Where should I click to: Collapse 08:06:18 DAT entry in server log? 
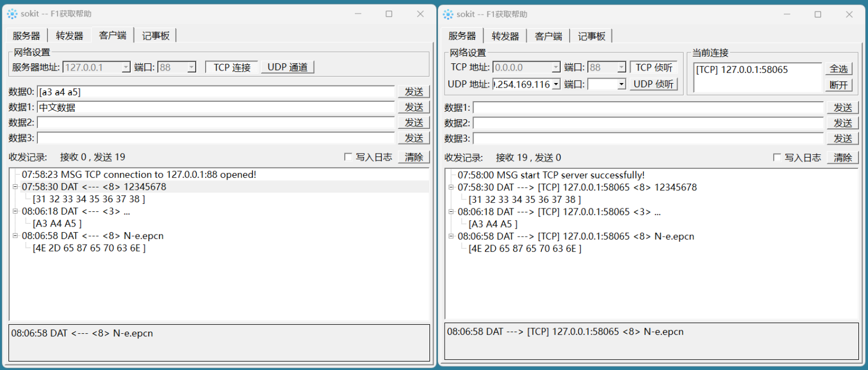[x=452, y=212]
